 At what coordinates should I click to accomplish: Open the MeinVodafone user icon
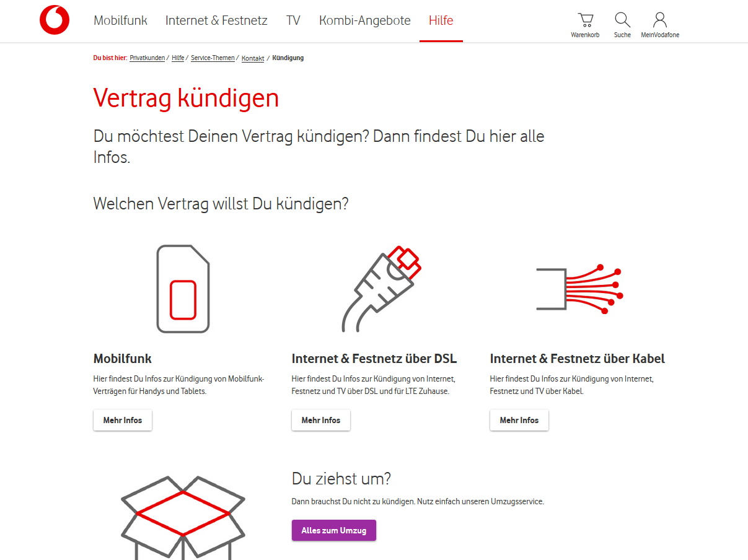tap(660, 20)
